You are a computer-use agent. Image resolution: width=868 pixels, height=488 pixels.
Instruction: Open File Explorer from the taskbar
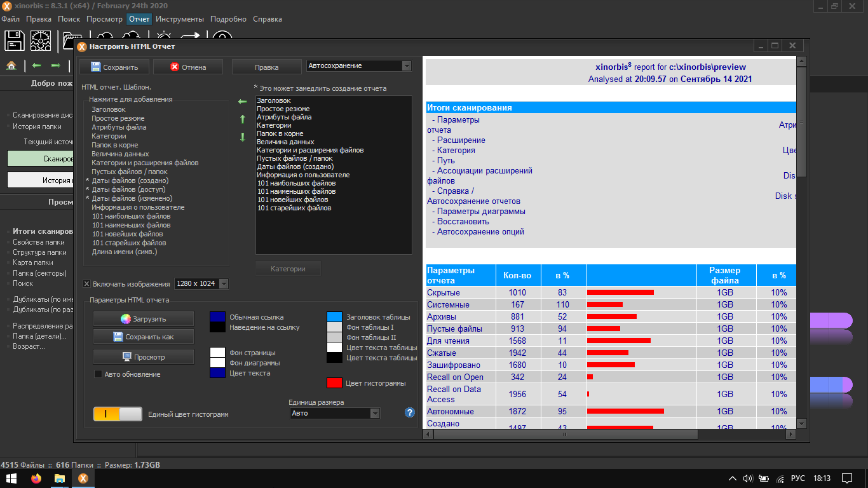(x=60, y=478)
